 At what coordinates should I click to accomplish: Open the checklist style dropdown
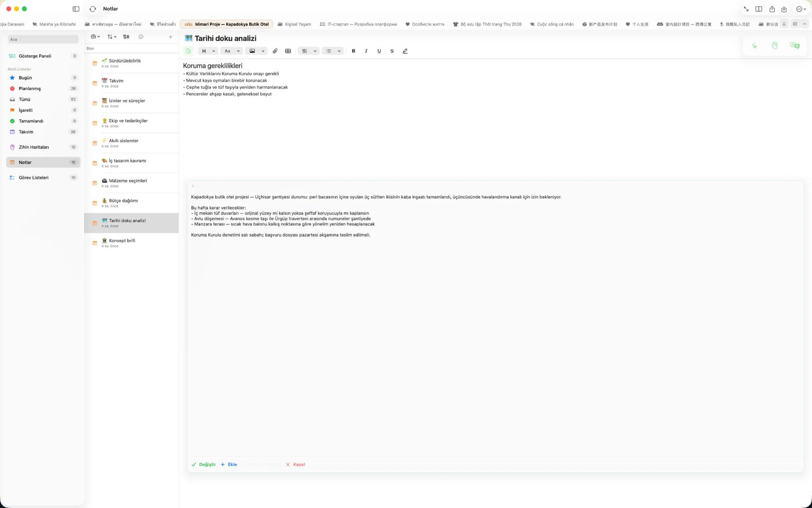tap(309, 51)
